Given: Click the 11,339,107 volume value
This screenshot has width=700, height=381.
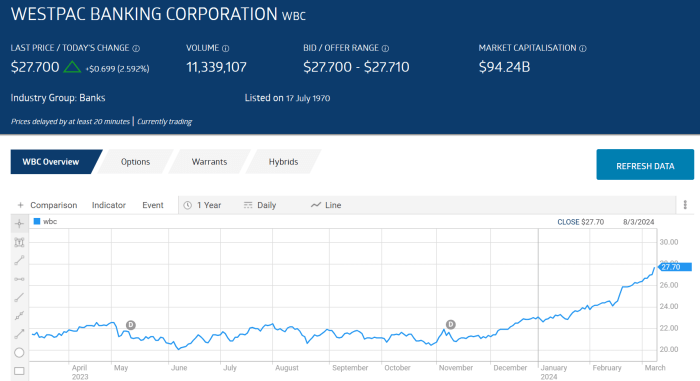Looking at the screenshot, I should pos(217,67).
